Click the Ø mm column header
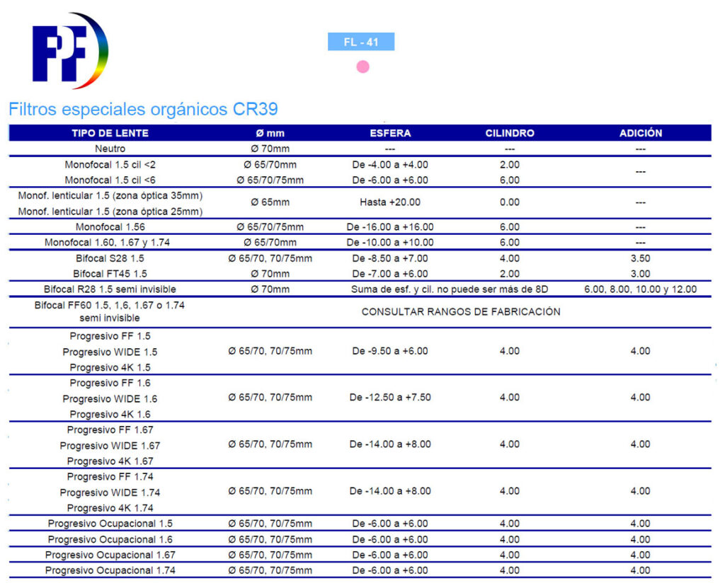The image size is (725, 588). pos(270,133)
